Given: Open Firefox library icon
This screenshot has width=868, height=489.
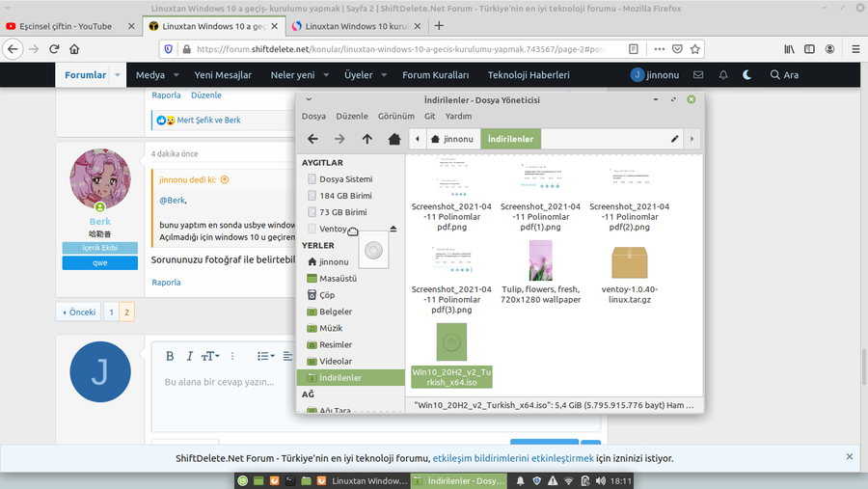Looking at the screenshot, I should pyautogui.click(x=789, y=49).
